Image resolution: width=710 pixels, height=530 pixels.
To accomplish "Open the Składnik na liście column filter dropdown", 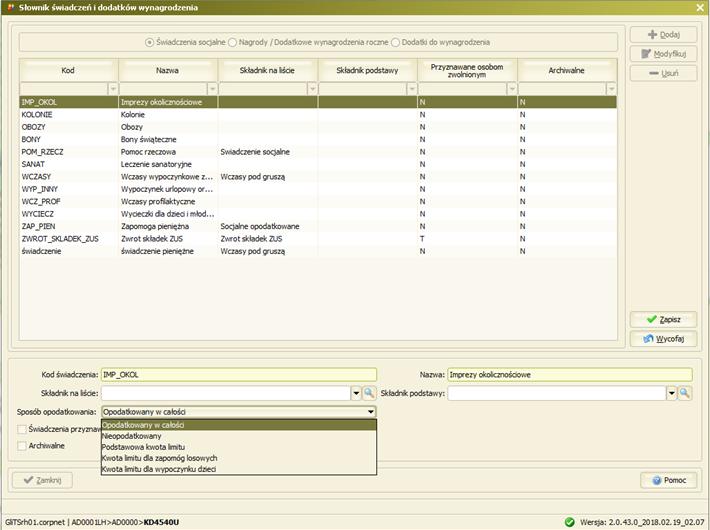I will [x=312, y=88].
